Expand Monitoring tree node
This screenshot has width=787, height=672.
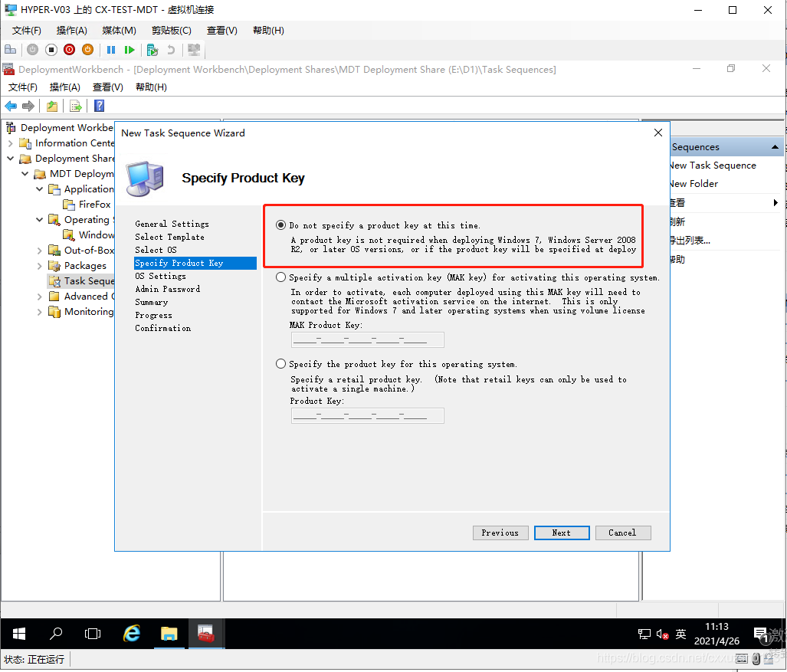[x=40, y=312]
